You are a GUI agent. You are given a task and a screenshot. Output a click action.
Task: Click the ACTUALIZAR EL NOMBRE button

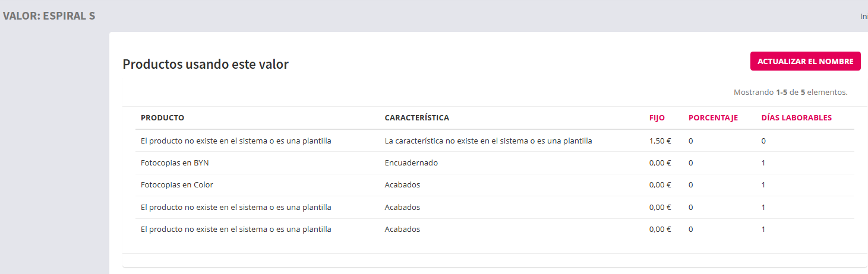click(805, 61)
